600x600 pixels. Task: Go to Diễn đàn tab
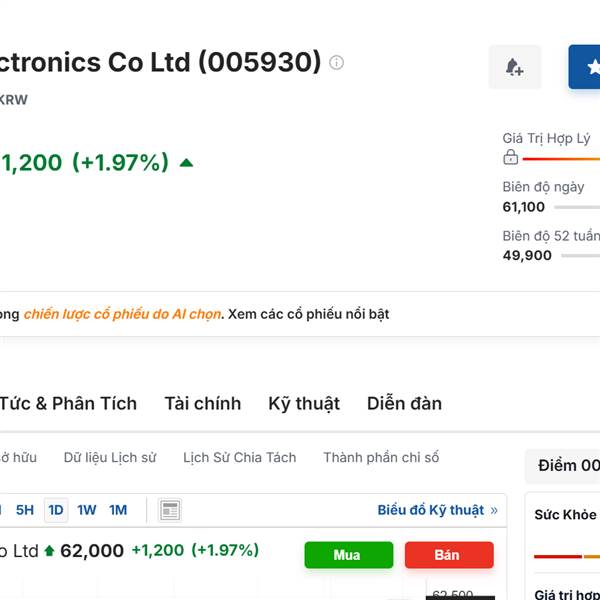pyautogui.click(x=404, y=404)
